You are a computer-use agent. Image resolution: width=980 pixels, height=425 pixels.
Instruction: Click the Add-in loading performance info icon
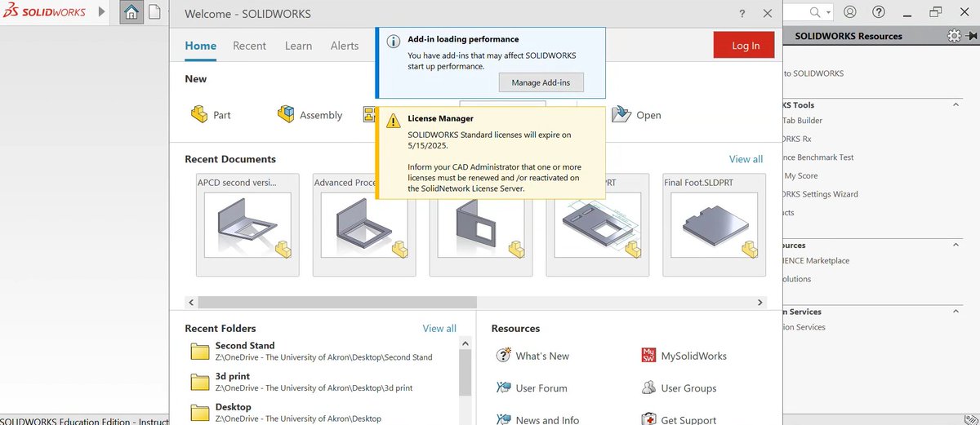(393, 40)
